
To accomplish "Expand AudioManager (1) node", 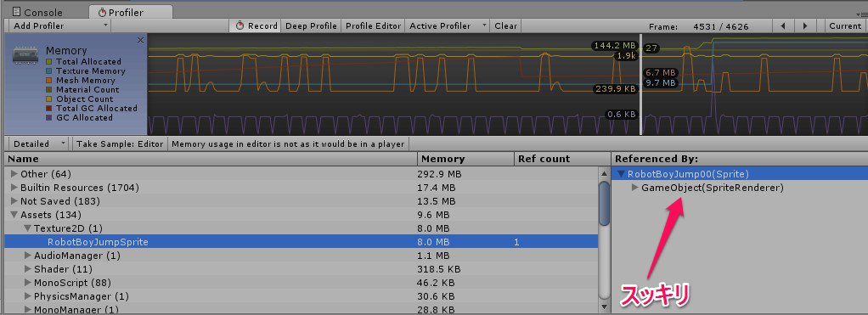I will (28, 256).
